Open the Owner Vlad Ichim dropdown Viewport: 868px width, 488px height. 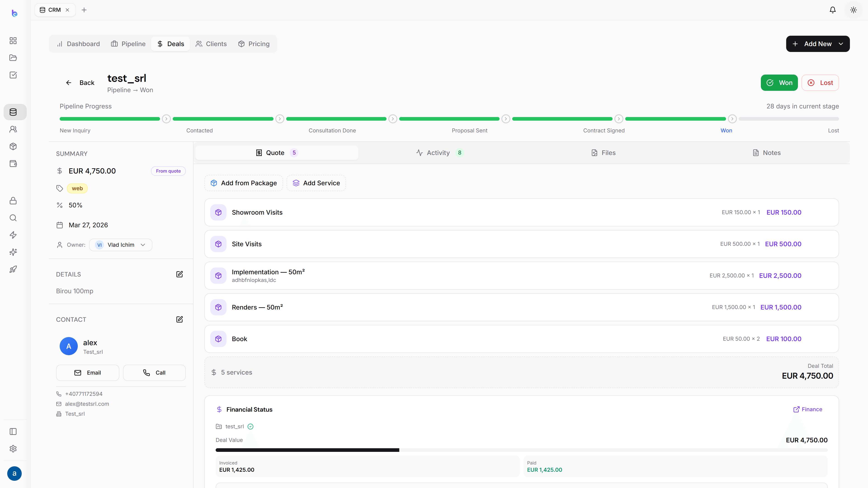click(x=121, y=245)
